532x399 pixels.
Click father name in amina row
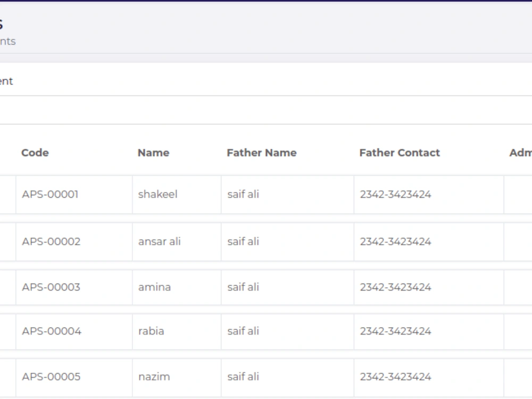243,287
